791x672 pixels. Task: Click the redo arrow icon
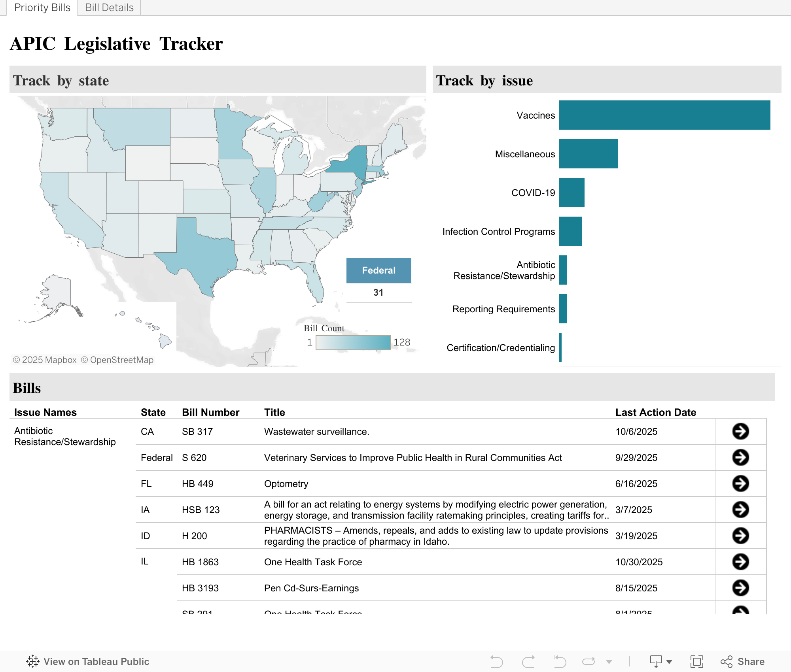point(528,661)
